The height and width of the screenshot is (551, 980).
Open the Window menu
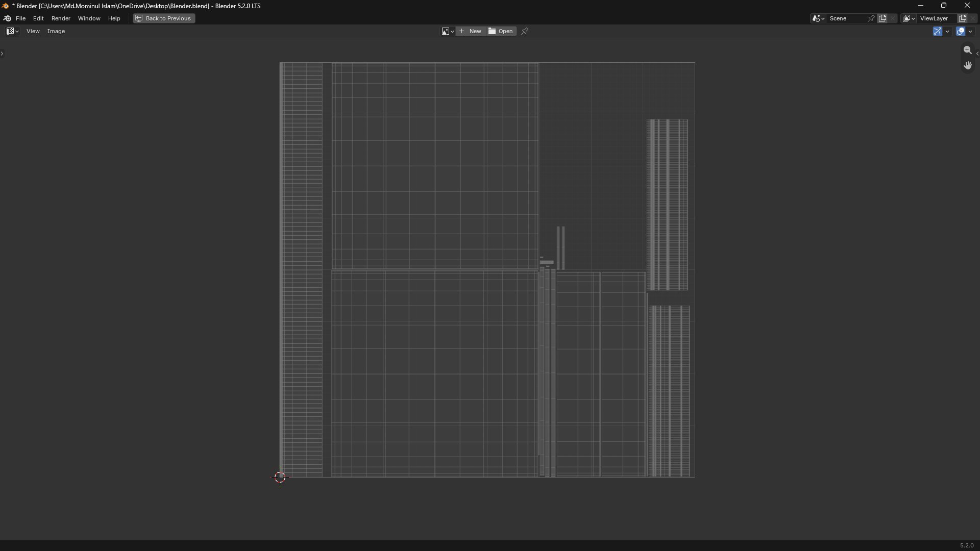89,18
